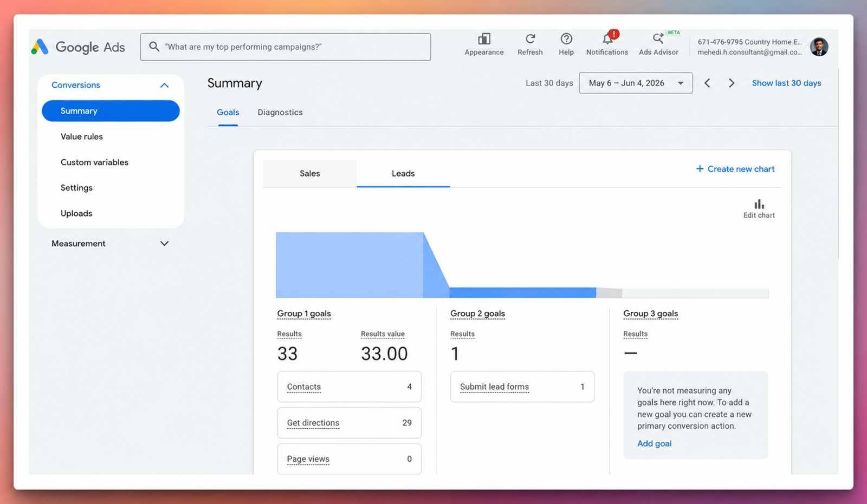This screenshot has width=867, height=504.
Task: Open Settings in the sidebar
Action: point(76,188)
